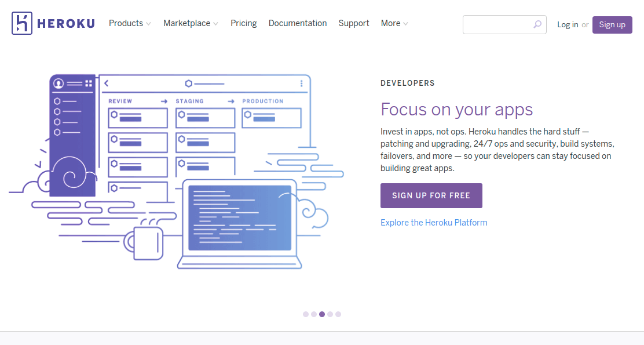This screenshot has height=345, width=644.
Task: Open the Pricing page
Action: (243, 23)
